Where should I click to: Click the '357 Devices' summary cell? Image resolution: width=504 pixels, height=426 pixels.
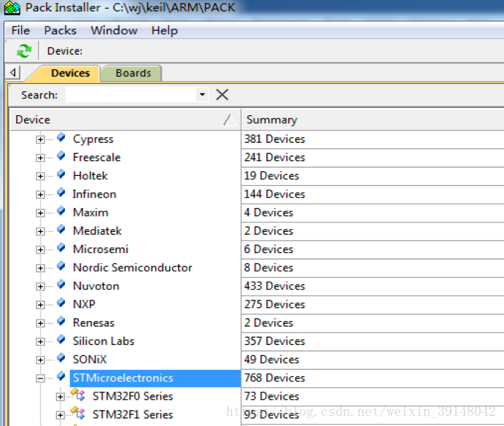[x=373, y=341]
